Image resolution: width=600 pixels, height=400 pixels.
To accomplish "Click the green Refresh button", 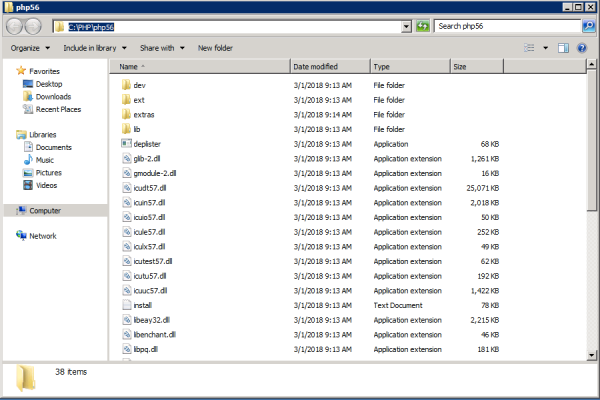I will coord(422,26).
